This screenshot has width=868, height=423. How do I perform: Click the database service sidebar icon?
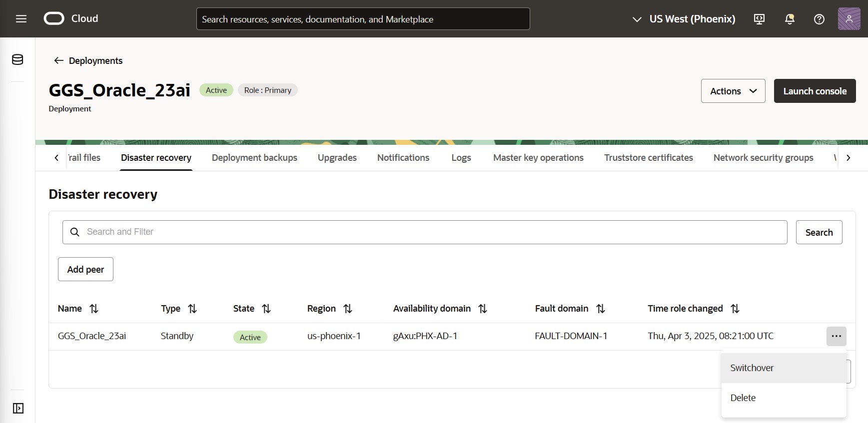pyautogui.click(x=17, y=59)
